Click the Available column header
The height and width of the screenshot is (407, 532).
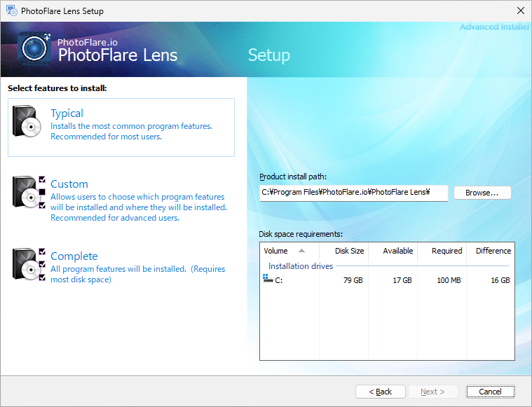[393, 251]
